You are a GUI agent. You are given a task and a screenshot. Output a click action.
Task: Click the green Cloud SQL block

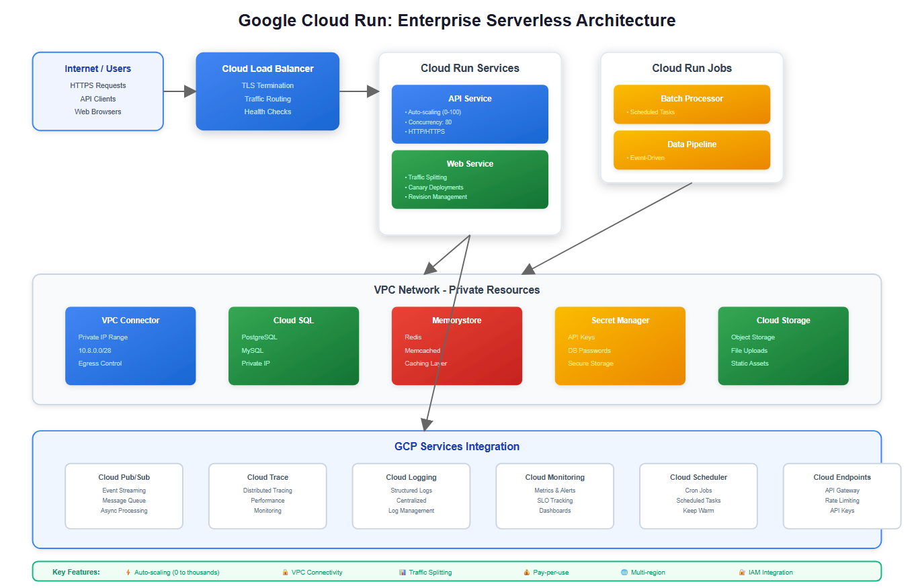[x=294, y=346]
